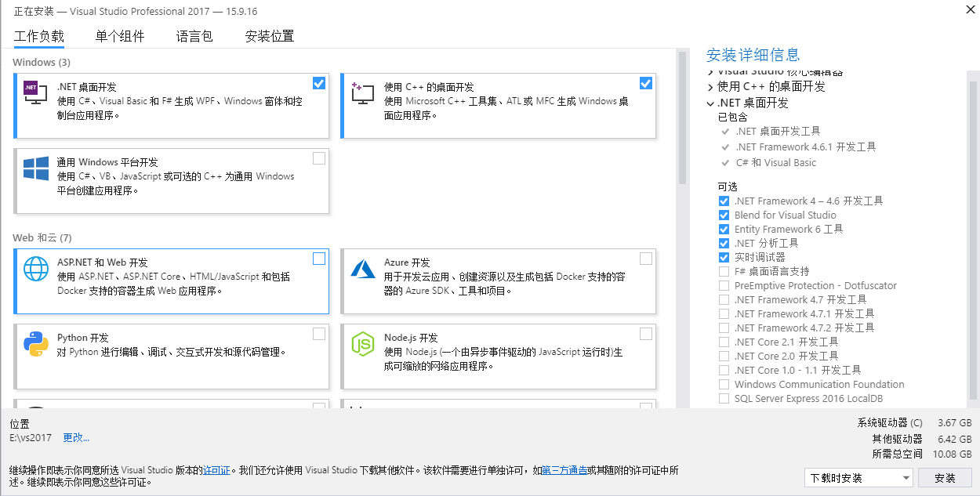
Task: Enable .NET Framework 4.7.2 开发工具
Action: 724,328
